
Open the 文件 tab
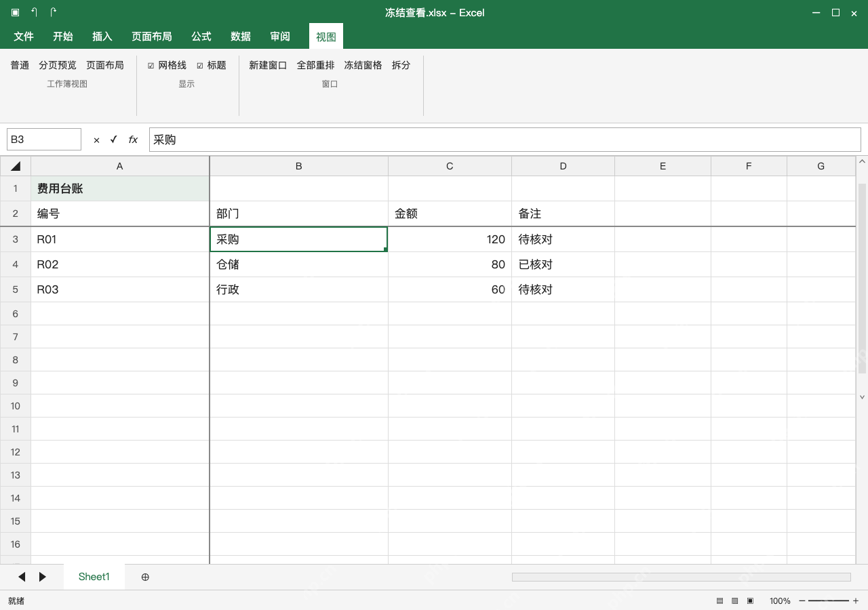(x=24, y=37)
